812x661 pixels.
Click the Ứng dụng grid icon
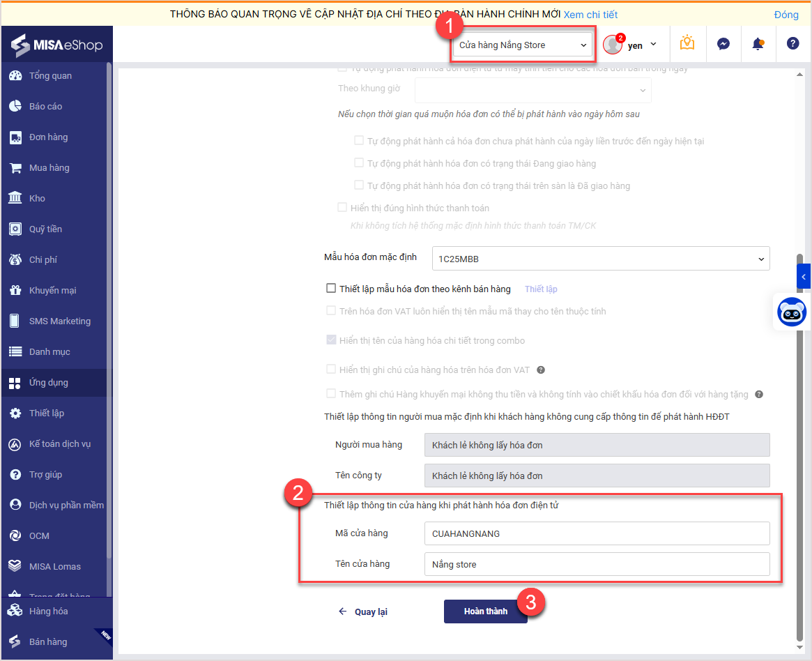click(x=15, y=383)
